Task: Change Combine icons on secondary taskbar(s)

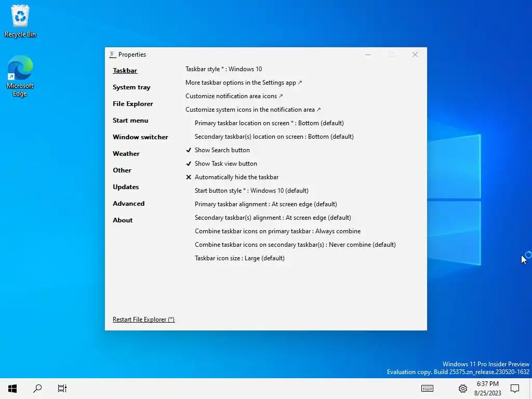Action: (295, 245)
